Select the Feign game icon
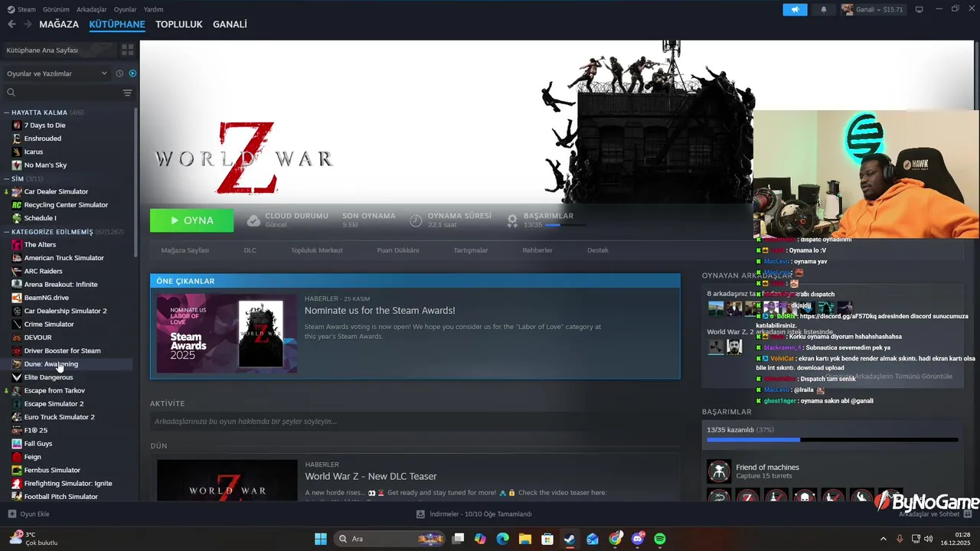 point(17,457)
